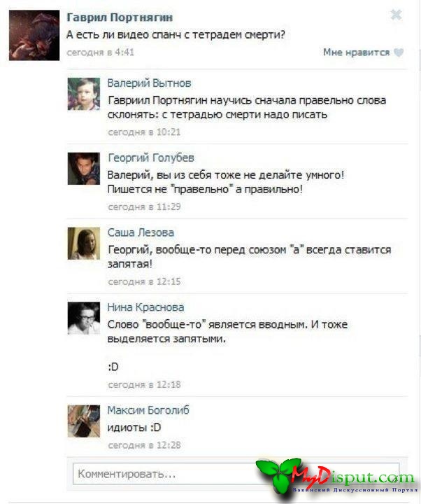
Task: Open Георгий Голубев's avatar photo
Action: pyautogui.click(x=84, y=169)
